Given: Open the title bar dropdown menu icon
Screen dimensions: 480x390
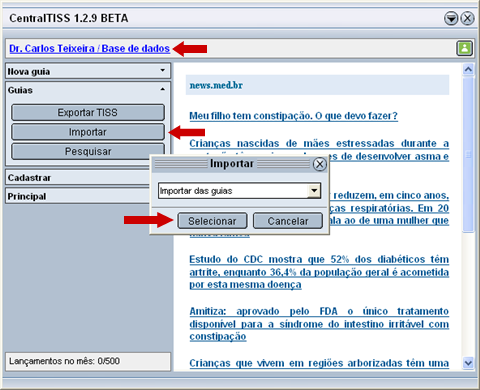Looking at the screenshot, I should click(x=451, y=18).
